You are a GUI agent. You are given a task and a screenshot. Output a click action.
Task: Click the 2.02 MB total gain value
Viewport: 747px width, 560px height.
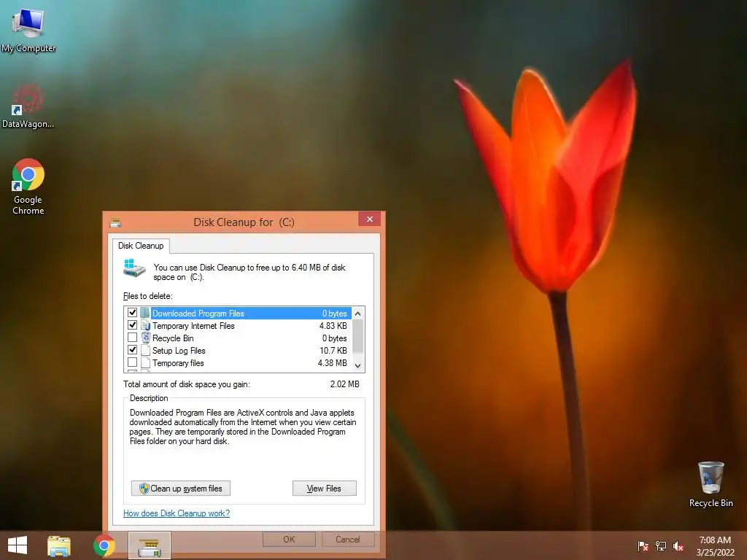tap(345, 384)
